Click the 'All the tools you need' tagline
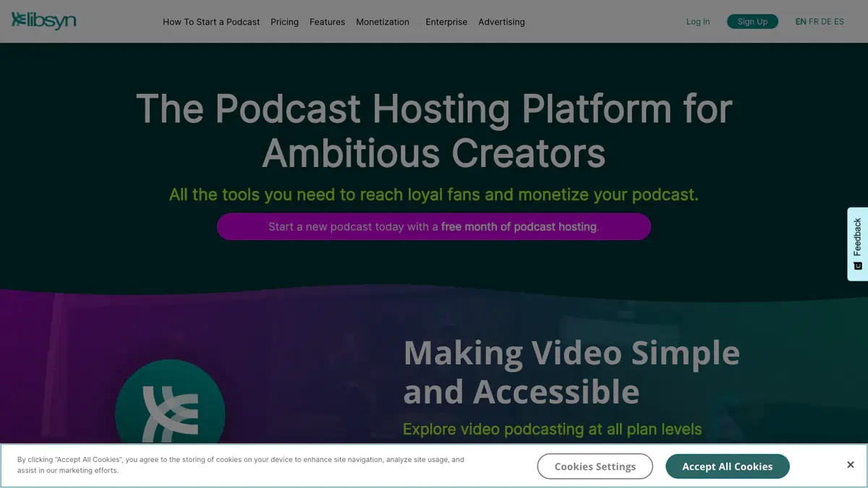 coord(434,194)
